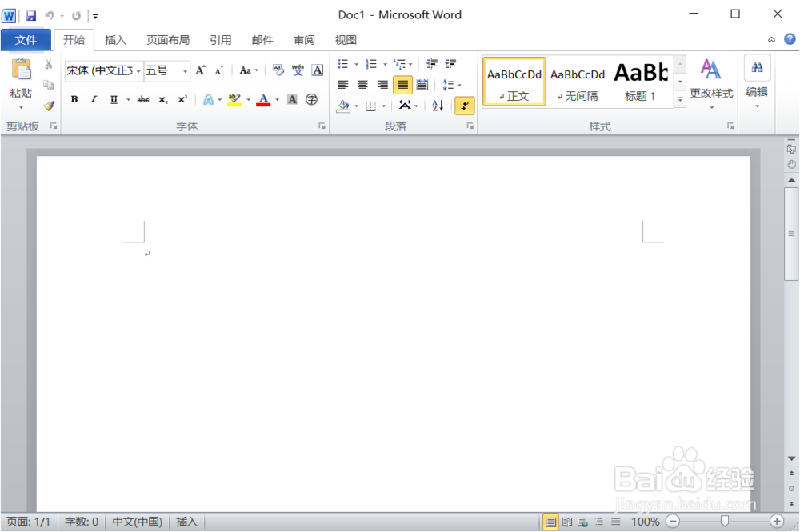The width and height of the screenshot is (800, 532).
Task: Select the subscript icon
Action: (162, 99)
